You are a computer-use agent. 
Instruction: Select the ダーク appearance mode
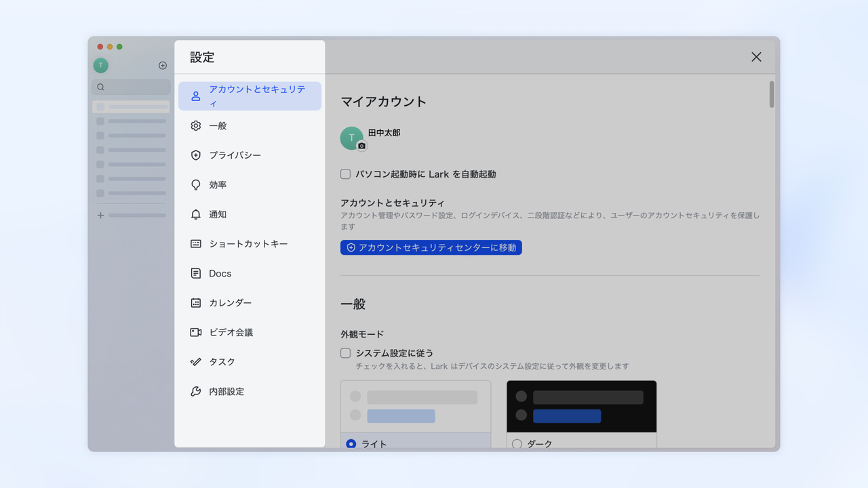tap(516, 444)
